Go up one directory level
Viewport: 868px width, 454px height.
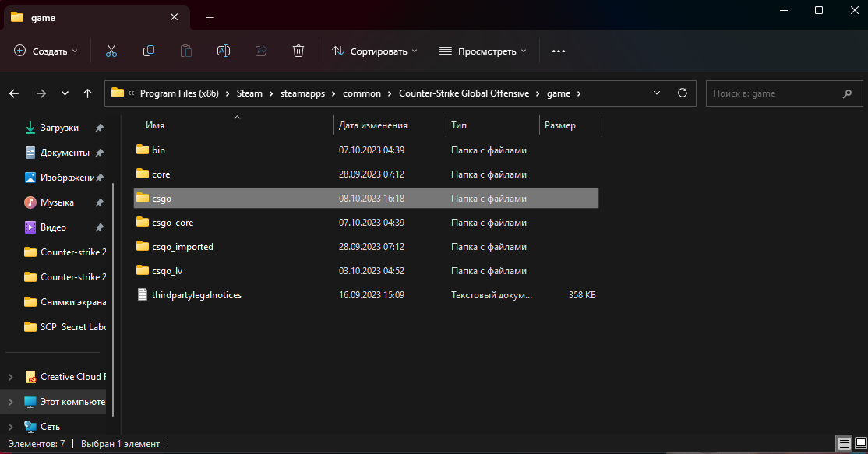87,93
